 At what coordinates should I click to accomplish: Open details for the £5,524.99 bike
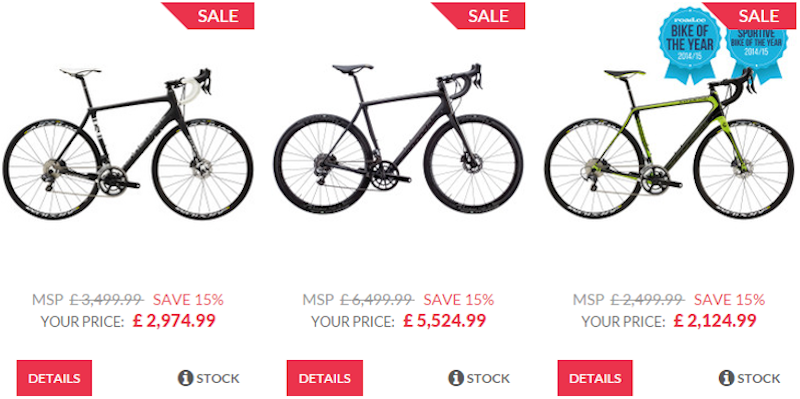click(x=324, y=378)
